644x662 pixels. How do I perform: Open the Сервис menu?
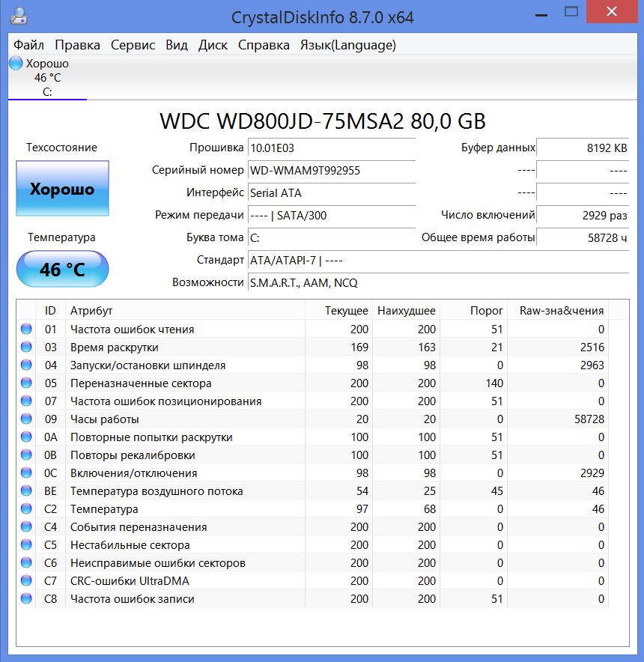pos(133,45)
